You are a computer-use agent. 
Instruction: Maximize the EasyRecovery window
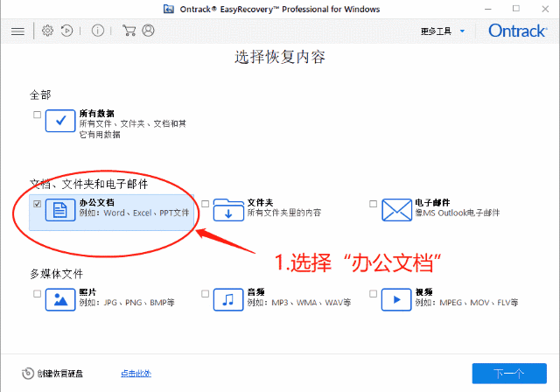coord(516,9)
